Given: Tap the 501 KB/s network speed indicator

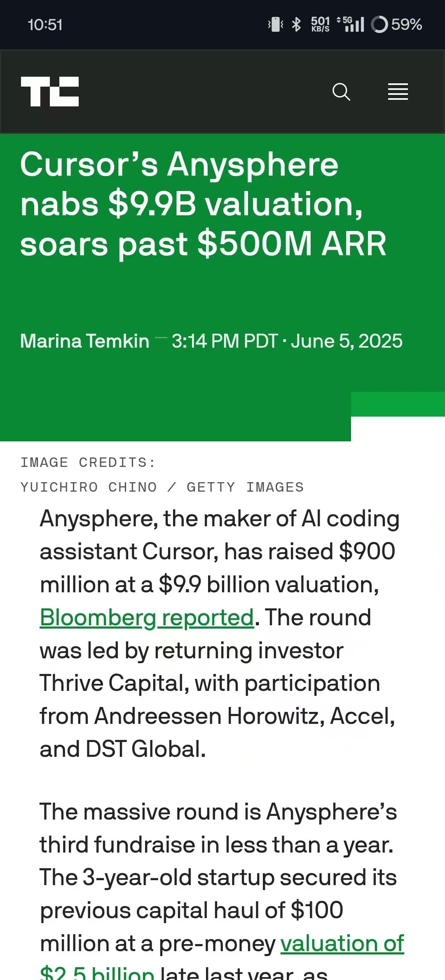Looking at the screenshot, I should (x=321, y=24).
